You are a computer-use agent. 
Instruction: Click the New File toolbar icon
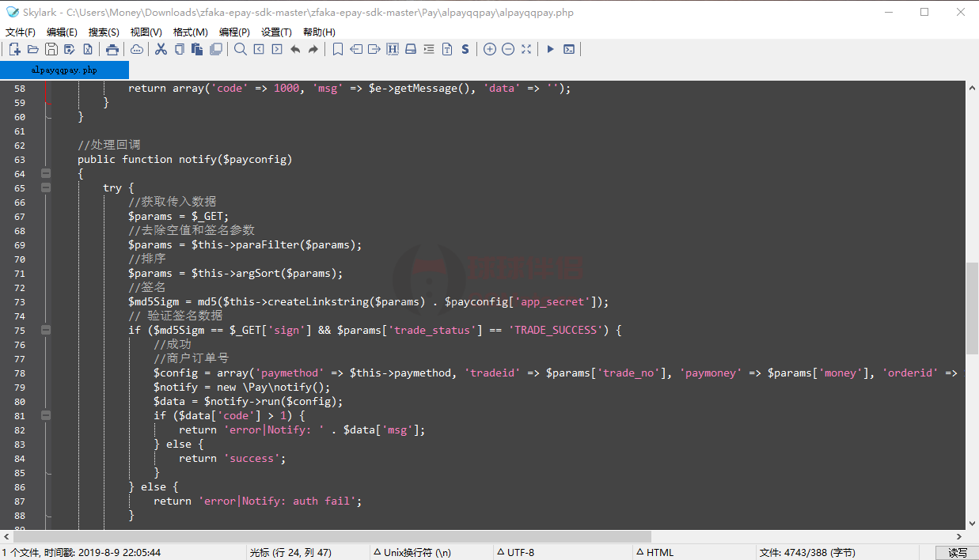click(x=14, y=49)
